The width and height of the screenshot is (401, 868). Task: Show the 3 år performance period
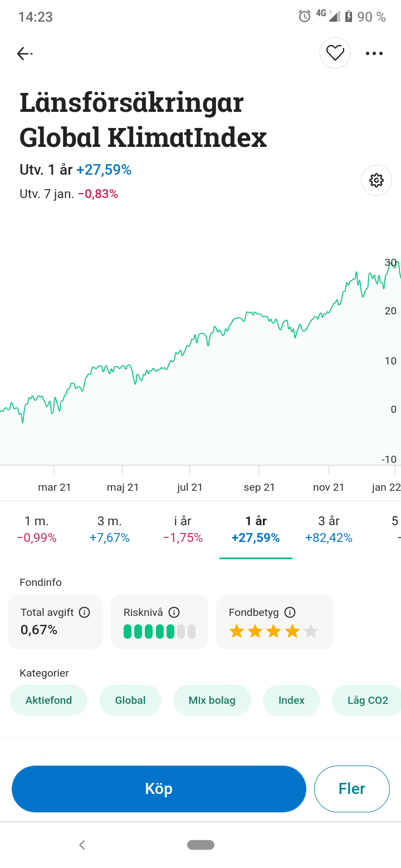[329, 529]
